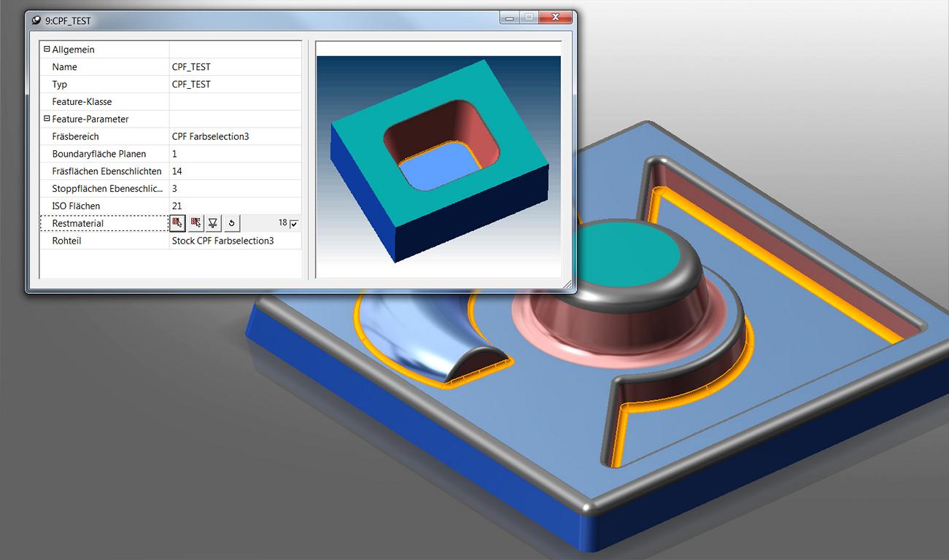Click the reset arrow icon in Restmaterial row
Image resolution: width=949 pixels, height=560 pixels.
(231, 223)
